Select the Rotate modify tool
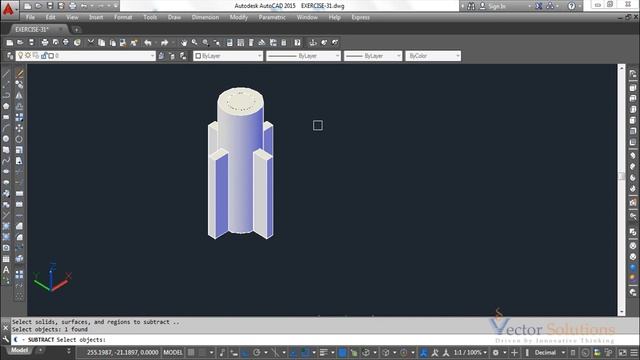 click(x=19, y=139)
